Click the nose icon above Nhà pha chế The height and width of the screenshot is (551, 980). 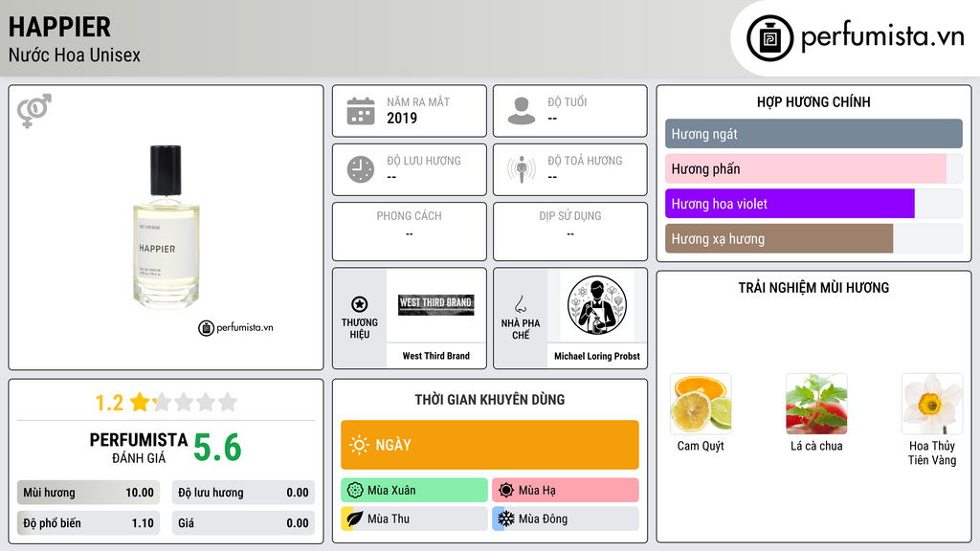(x=520, y=304)
